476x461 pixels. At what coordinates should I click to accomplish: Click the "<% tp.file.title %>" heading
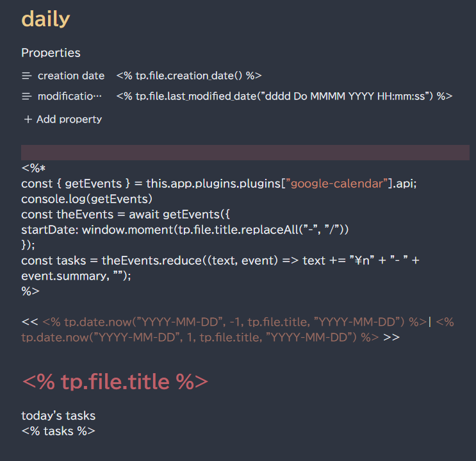(115, 381)
